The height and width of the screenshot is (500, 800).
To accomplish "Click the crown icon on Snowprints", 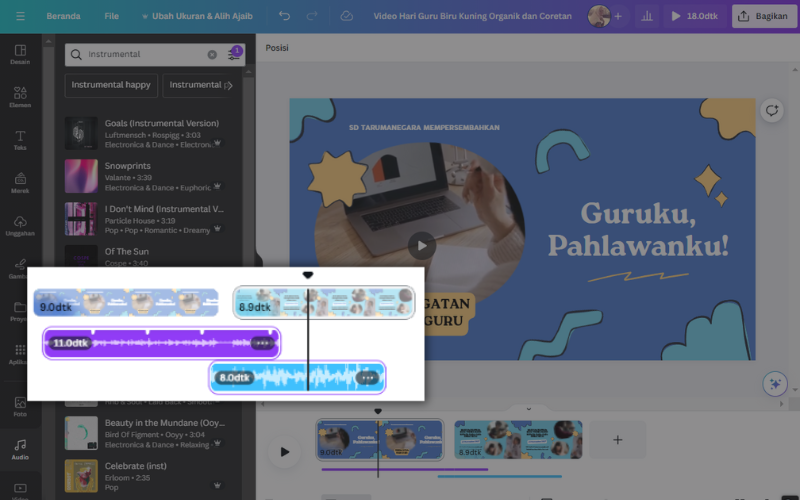I will pos(217,186).
